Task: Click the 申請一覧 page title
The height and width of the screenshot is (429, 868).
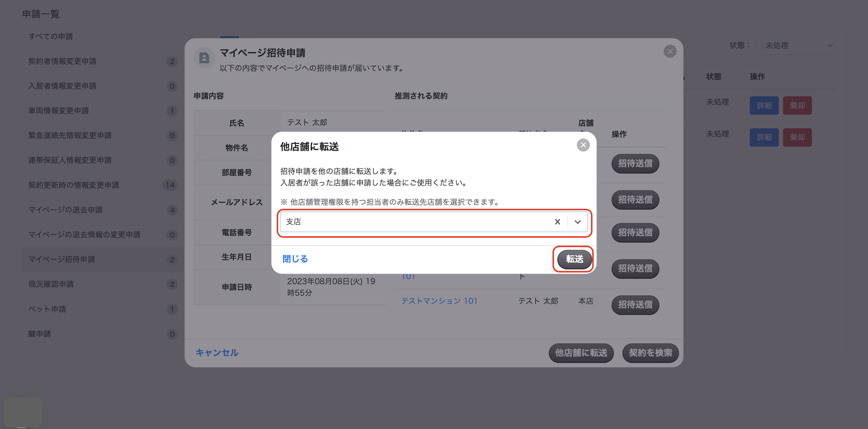Action: pyautogui.click(x=41, y=14)
